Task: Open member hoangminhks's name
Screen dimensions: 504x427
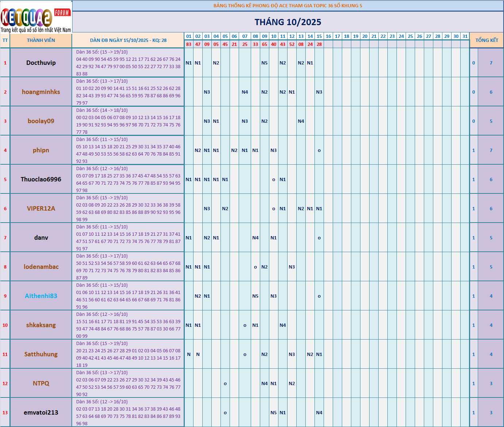Action: (x=41, y=92)
